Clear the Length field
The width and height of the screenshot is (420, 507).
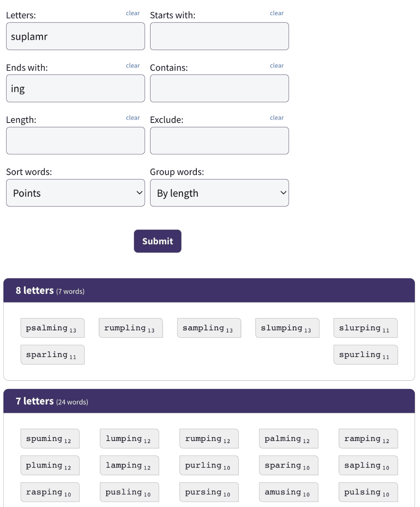pos(132,118)
